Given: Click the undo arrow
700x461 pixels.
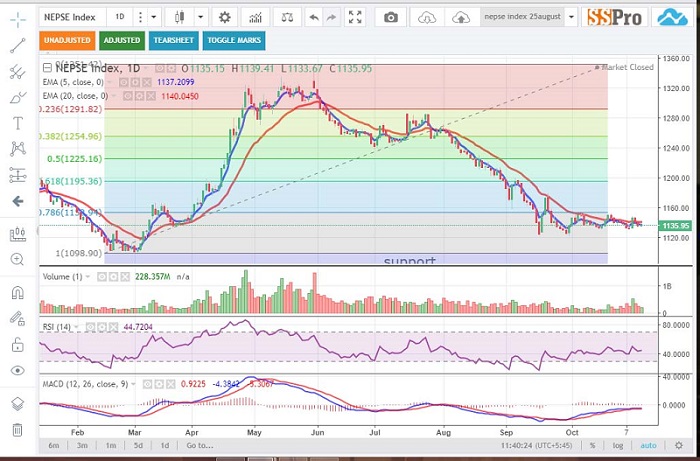Looking at the screenshot, I should (x=314, y=17).
